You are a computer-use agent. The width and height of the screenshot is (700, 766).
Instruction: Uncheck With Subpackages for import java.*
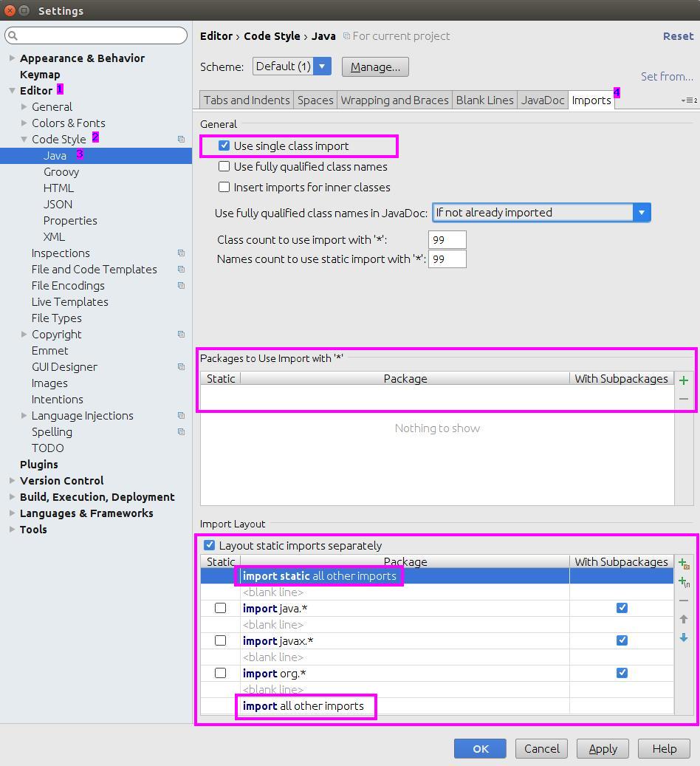click(622, 608)
